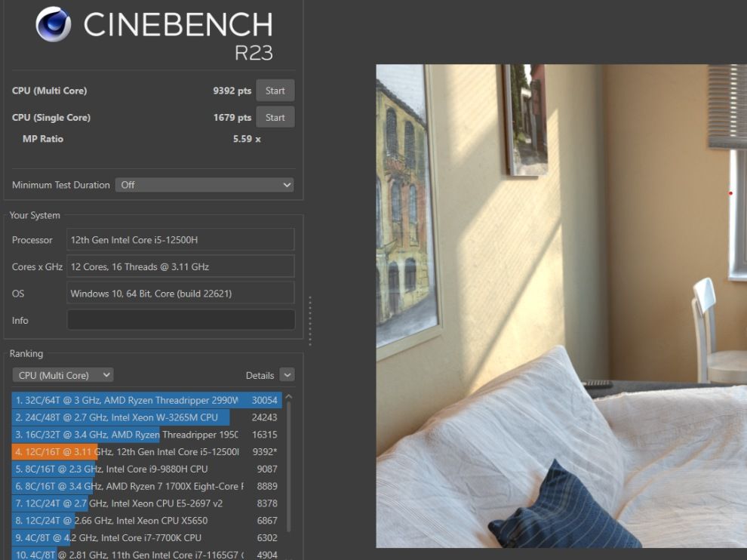Click the score 30054 in the ranking
This screenshot has width=747, height=560.
point(264,400)
